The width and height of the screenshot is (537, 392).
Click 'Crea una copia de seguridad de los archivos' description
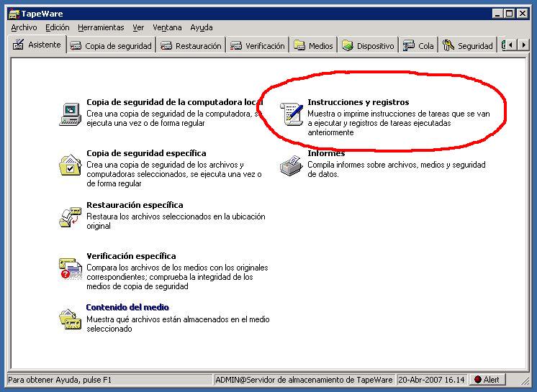click(x=174, y=174)
